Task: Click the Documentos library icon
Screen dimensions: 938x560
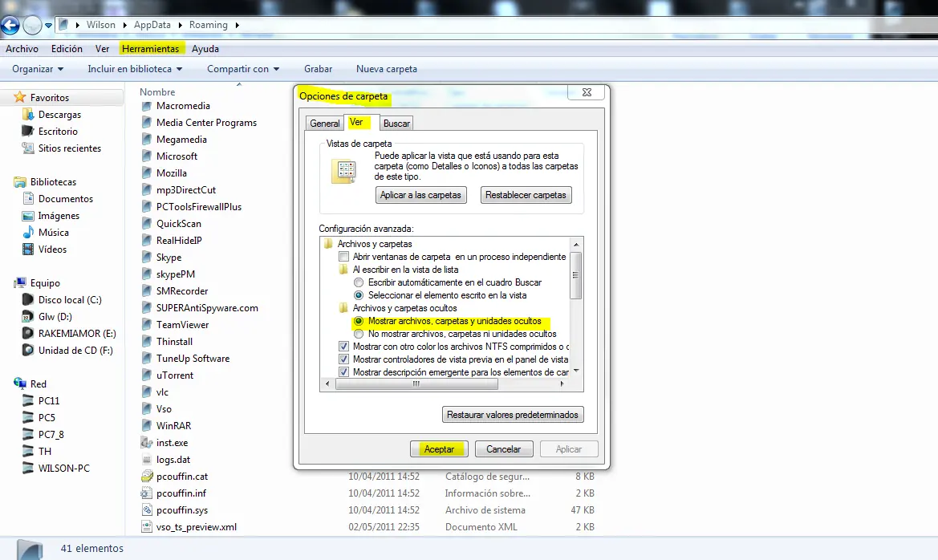Action: click(x=27, y=198)
